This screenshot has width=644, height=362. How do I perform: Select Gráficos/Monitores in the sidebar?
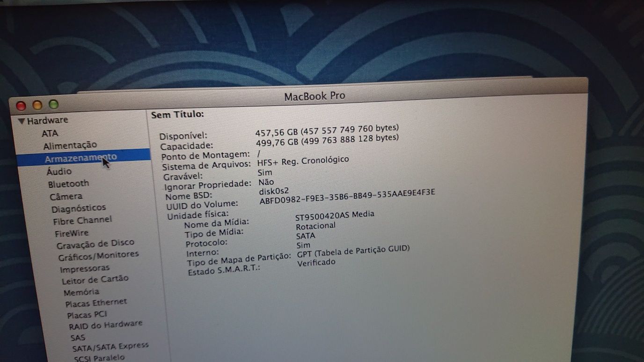[x=98, y=256]
